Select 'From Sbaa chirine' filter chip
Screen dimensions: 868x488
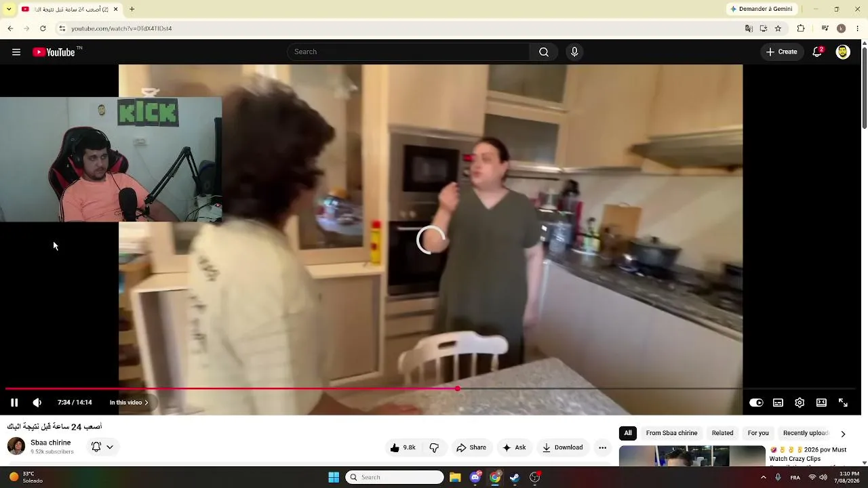[x=671, y=433]
